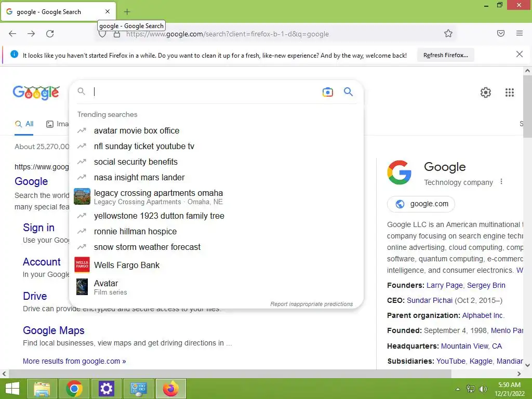Click the volume speaker tray icon
Image resolution: width=532 pixels, height=399 pixels.
[x=483, y=389]
